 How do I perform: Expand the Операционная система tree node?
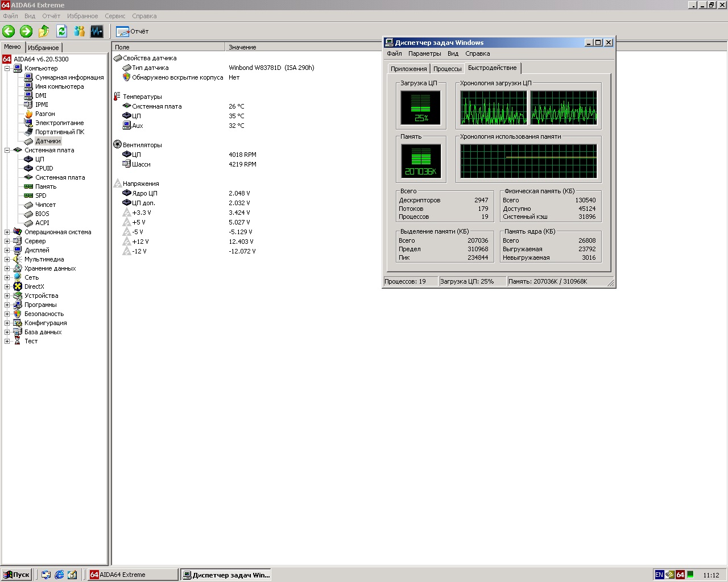(x=7, y=232)
